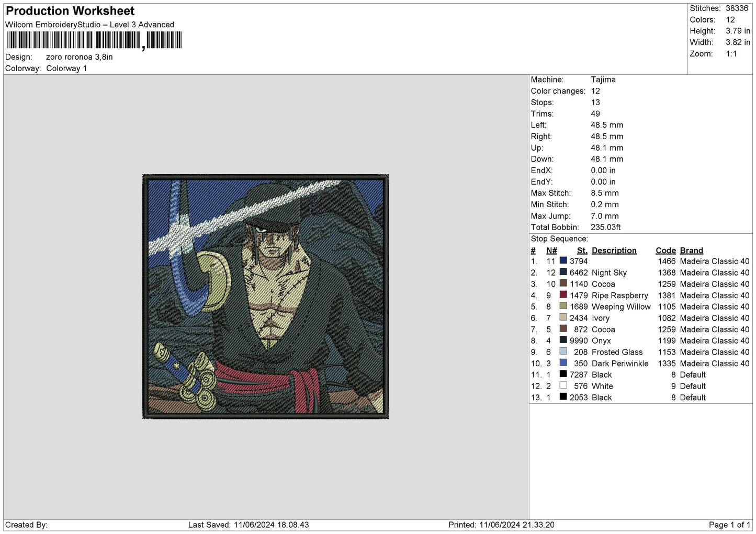The width and height of the screenshot is (756, 534).
Task: Select the Onyx stitch count 9990
Action: tap(579, 340)
